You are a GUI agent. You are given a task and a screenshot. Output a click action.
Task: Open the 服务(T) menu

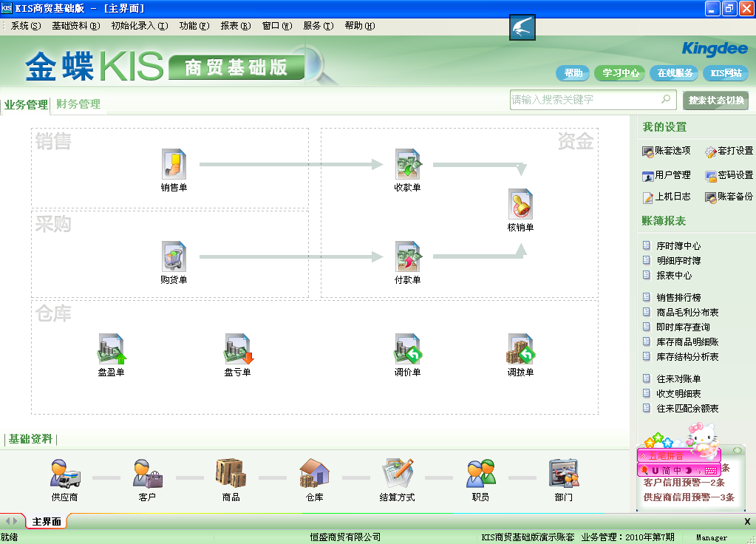pos(319,26)
